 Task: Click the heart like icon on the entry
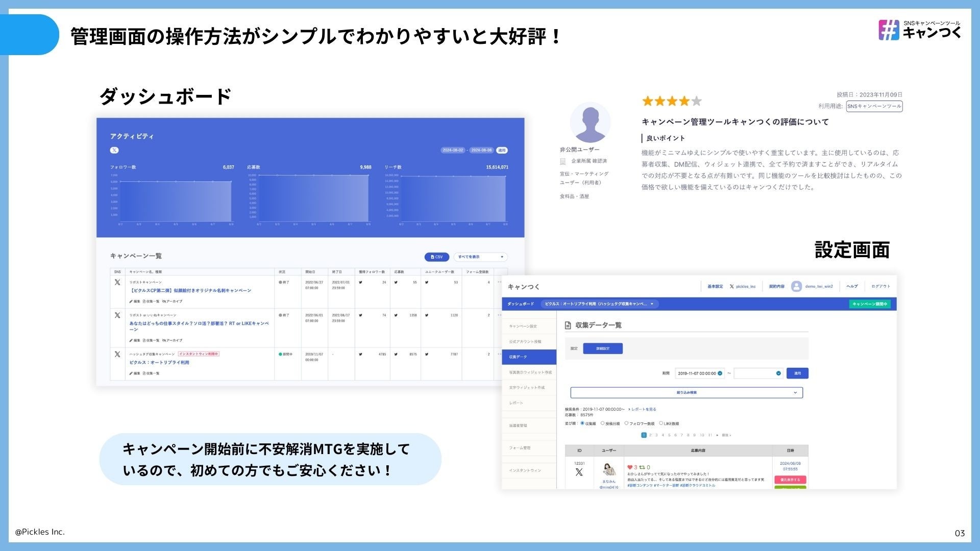pos(630,467)
